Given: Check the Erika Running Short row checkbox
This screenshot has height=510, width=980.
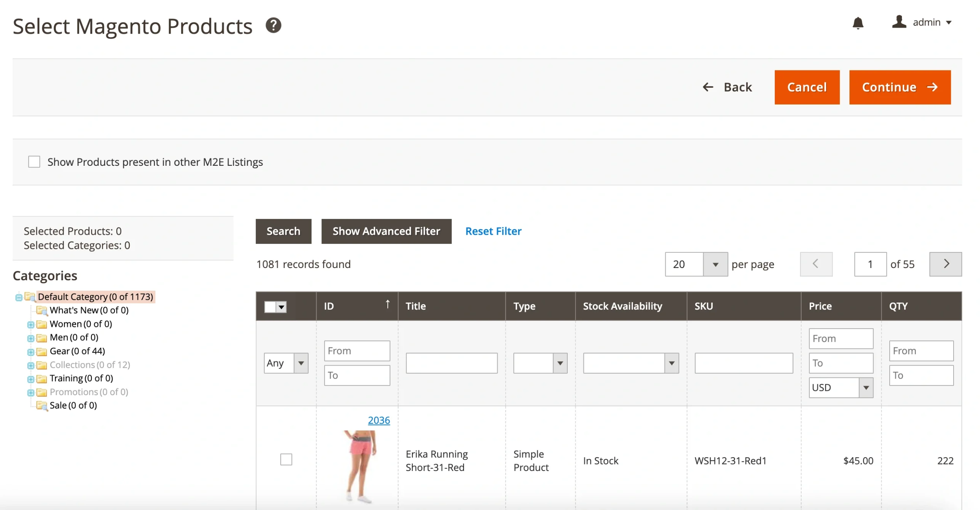Looking at the screenshot, I should point(286,459).
